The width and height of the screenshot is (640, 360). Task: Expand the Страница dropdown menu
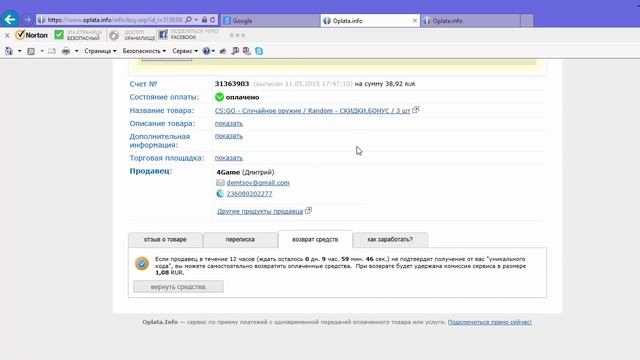(100, 51)
